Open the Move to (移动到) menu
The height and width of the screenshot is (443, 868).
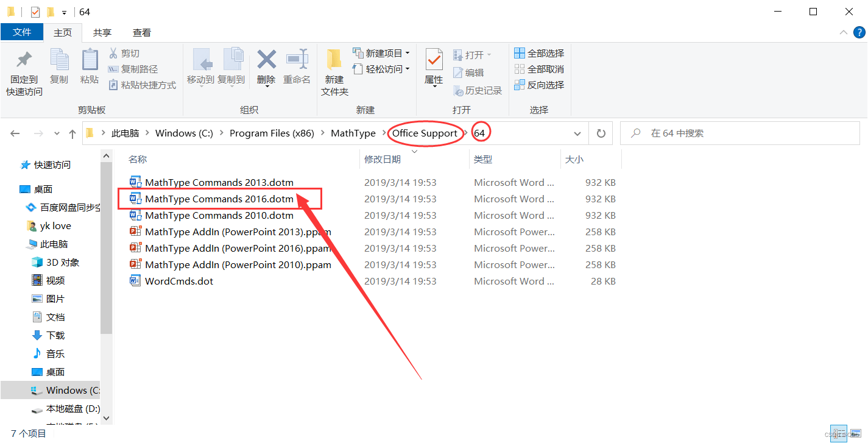pos(200,67)
